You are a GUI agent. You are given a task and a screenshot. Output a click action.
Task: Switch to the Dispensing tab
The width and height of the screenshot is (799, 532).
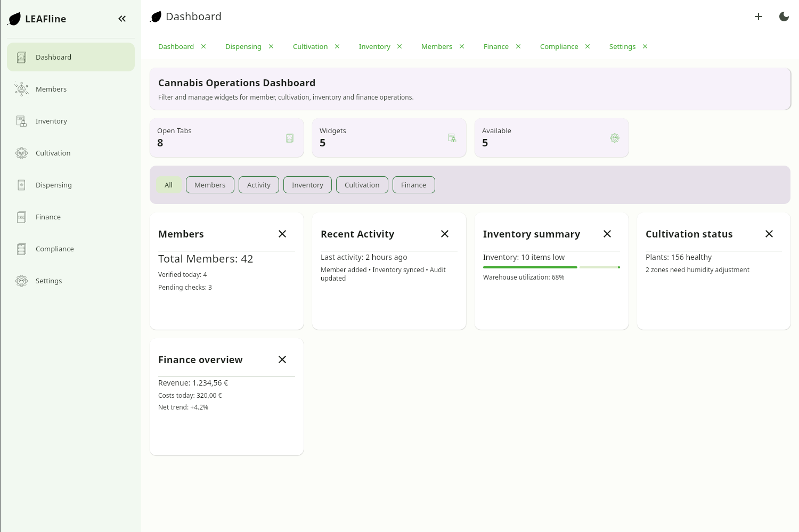coord(243,46)
